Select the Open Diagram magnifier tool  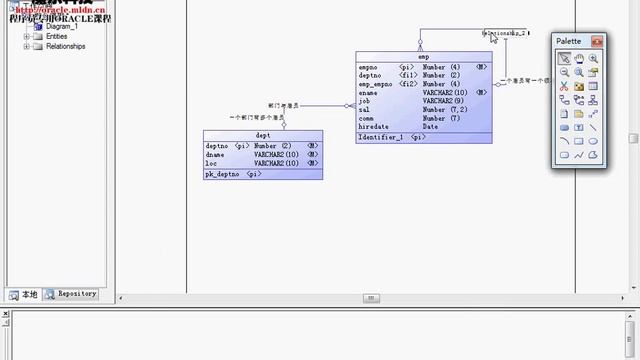pos(579,73)
